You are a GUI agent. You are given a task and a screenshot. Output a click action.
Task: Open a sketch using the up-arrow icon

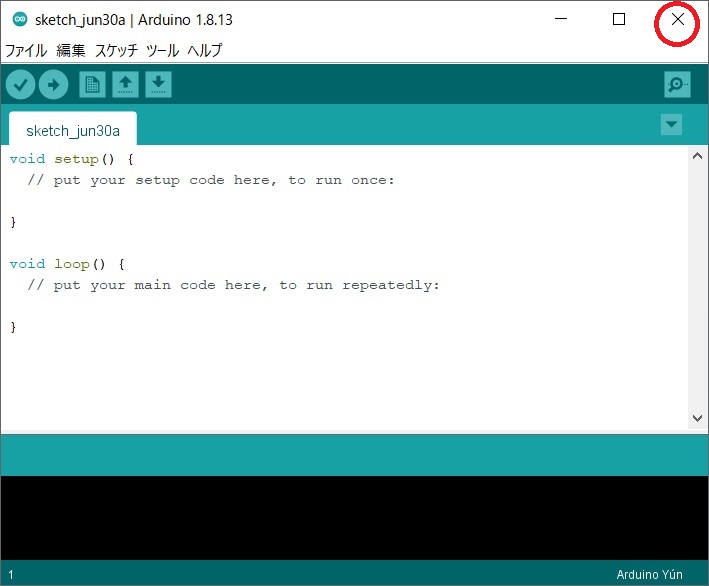[125, 85]
